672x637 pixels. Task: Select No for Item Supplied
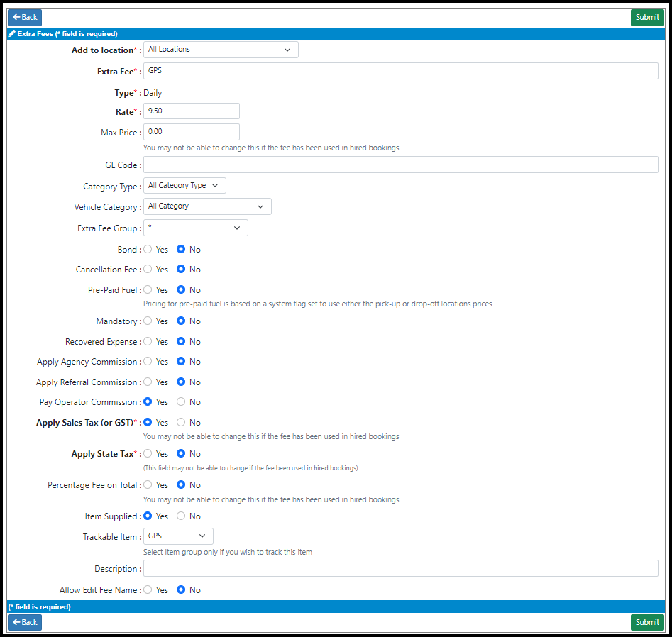pyautogui.click(x=181, y=516)
